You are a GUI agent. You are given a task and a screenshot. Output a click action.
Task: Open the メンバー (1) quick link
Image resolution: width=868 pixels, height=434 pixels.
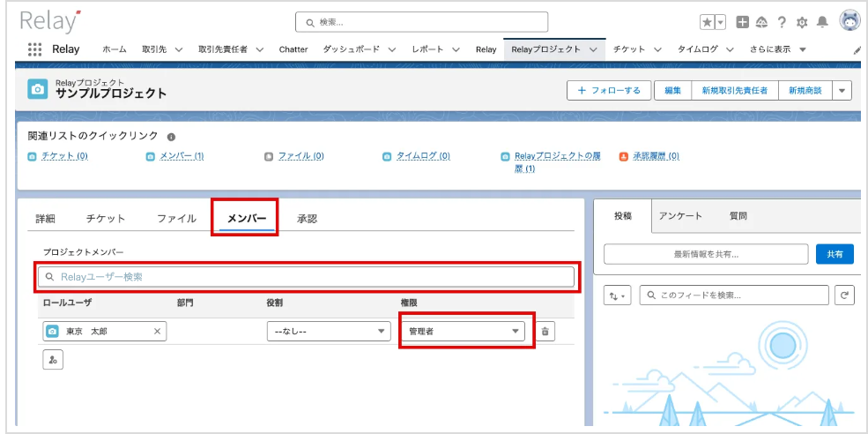tap(182, 156)
